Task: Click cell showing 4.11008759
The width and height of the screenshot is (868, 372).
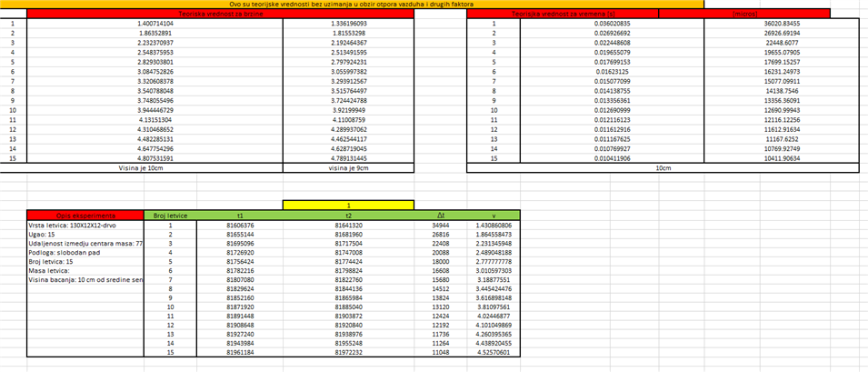Action: (348, 120)
